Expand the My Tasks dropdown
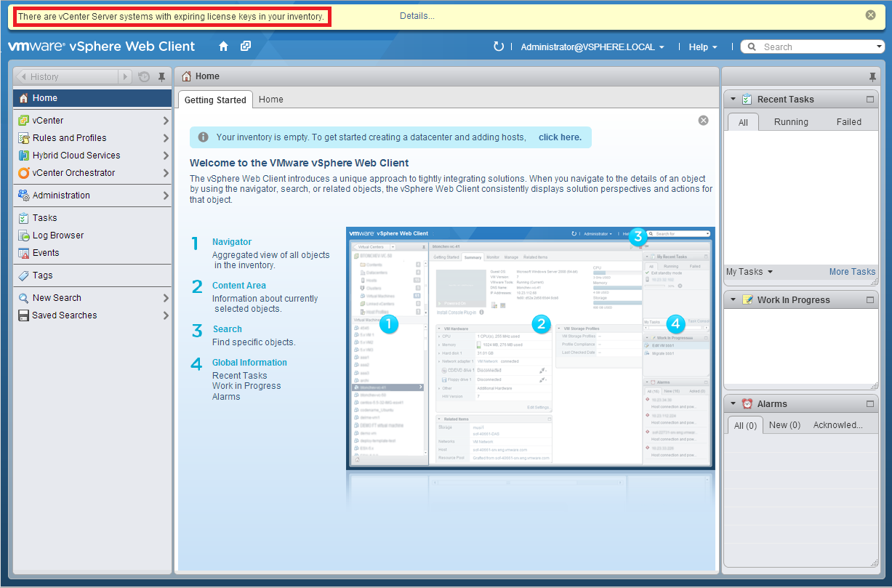892x588 pixels. [x=750, y=272]
